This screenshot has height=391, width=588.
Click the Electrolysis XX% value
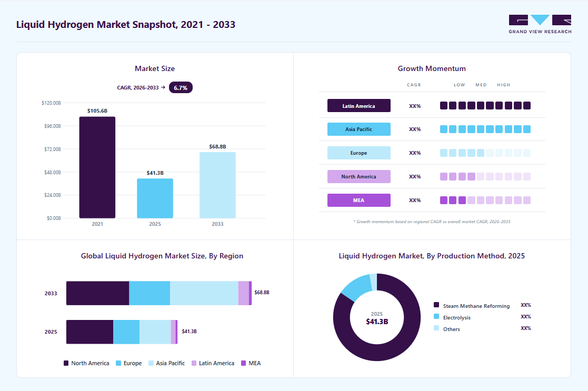(526, 317)
